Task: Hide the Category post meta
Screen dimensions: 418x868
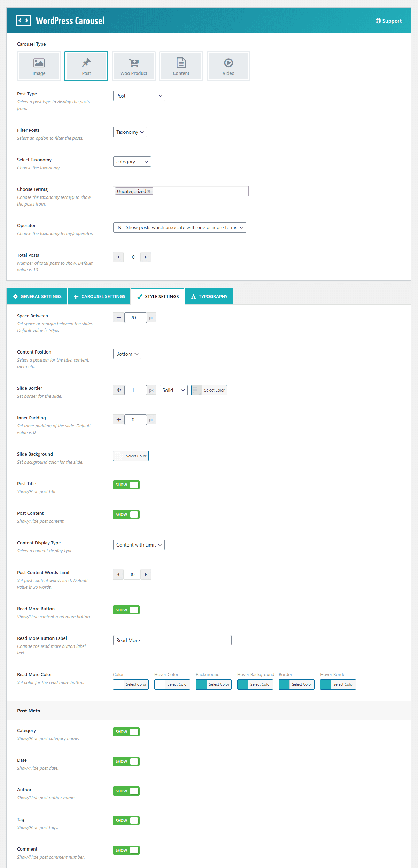Action: click(126, 732)
